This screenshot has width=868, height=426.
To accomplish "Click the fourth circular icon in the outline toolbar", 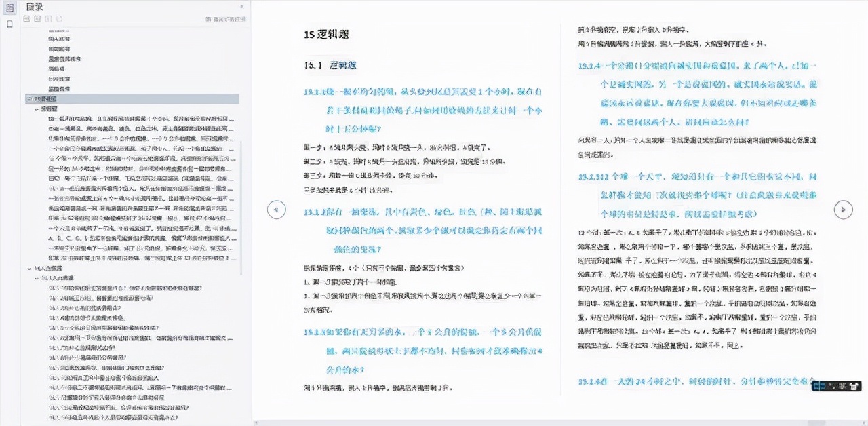I will pyautogui.click(x=58, y=19).
